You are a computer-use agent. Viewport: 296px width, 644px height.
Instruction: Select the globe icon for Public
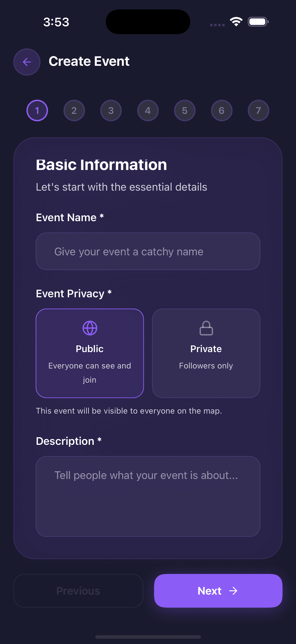[90, 328]
